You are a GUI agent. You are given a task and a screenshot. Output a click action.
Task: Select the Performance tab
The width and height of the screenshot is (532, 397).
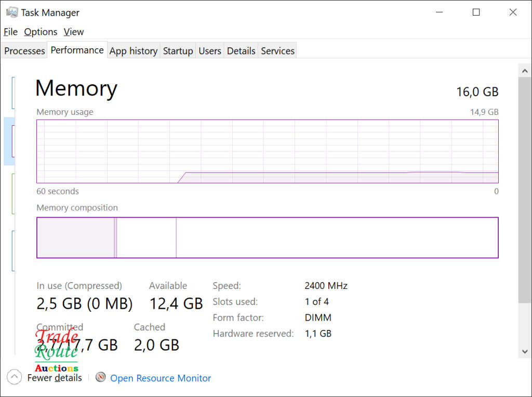pyautogui.click(x=77, y=50)
